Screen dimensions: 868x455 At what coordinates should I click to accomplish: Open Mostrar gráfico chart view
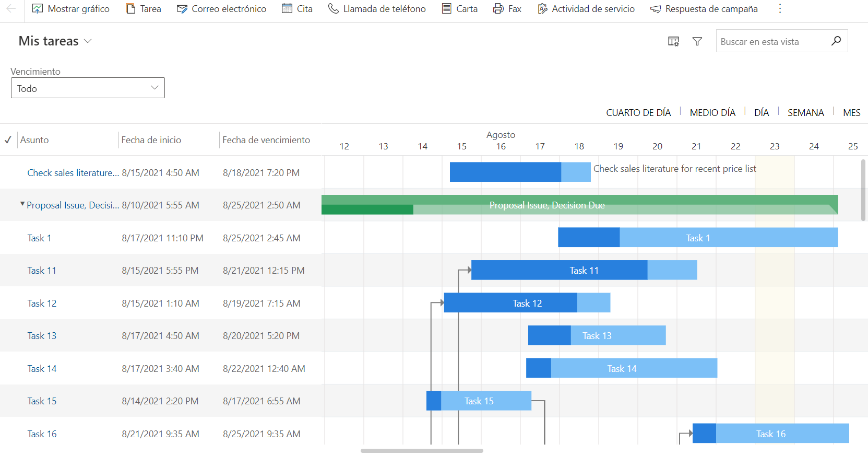tap(71, 9)
